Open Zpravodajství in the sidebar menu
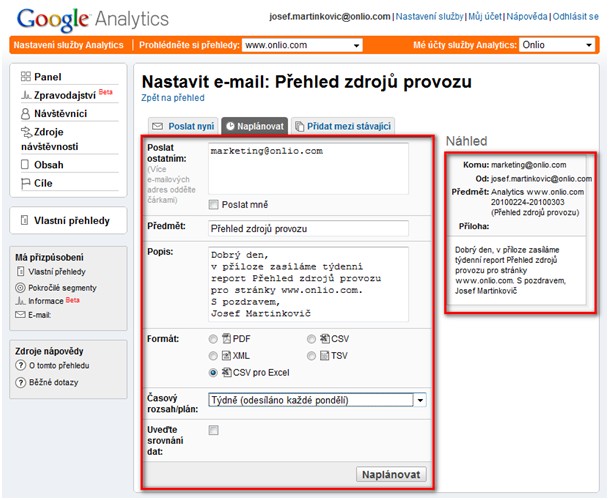 (64, 96)
